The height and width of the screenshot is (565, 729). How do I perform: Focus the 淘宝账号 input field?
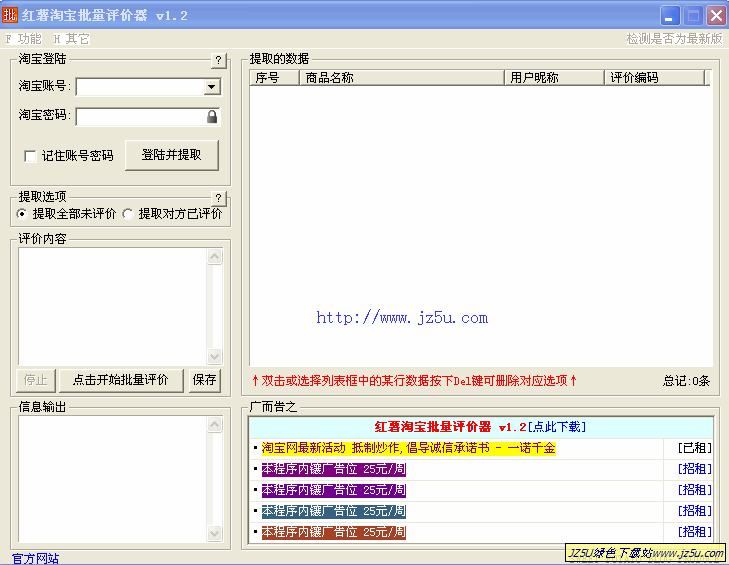140,86
